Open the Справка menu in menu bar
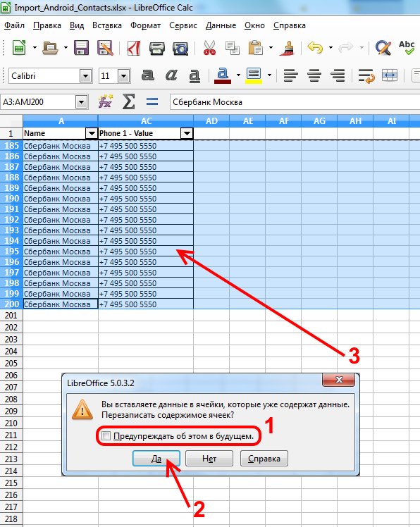Image resolution: width=420 pixels, height=527 pixels. tap(290, 25)
